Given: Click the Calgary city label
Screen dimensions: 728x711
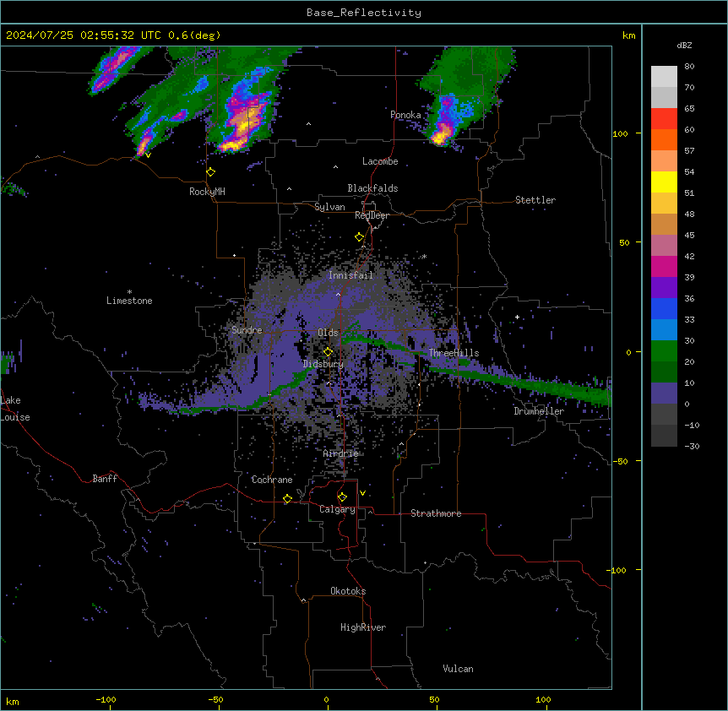Looking at the screenshot, I should click(338, 509).
